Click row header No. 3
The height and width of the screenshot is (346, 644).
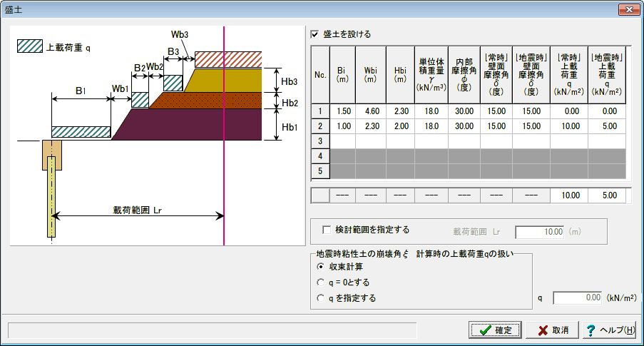tap(320, 141)
